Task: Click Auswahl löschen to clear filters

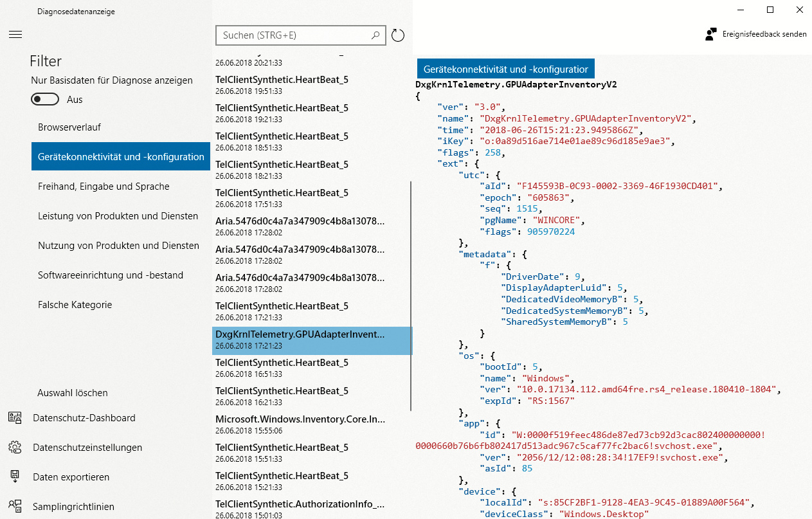Action: point(73,393)
